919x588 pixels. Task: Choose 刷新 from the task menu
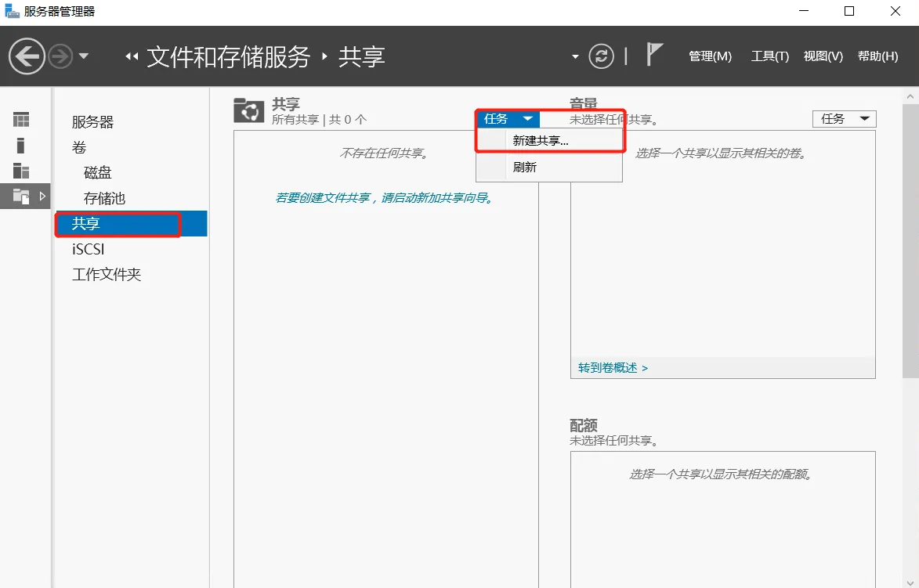pos(525,167)
